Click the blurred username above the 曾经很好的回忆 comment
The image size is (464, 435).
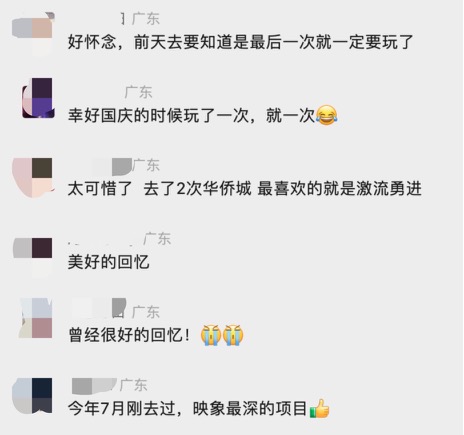(99, 307)
